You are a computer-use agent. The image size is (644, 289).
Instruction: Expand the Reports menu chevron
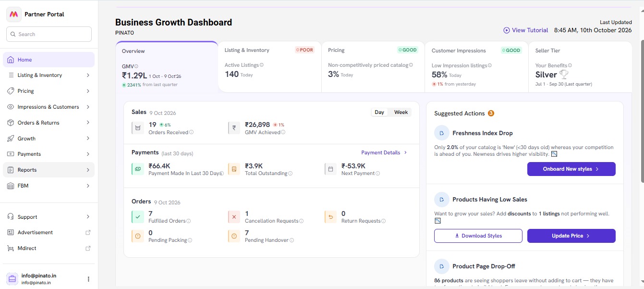click(88, 170)
